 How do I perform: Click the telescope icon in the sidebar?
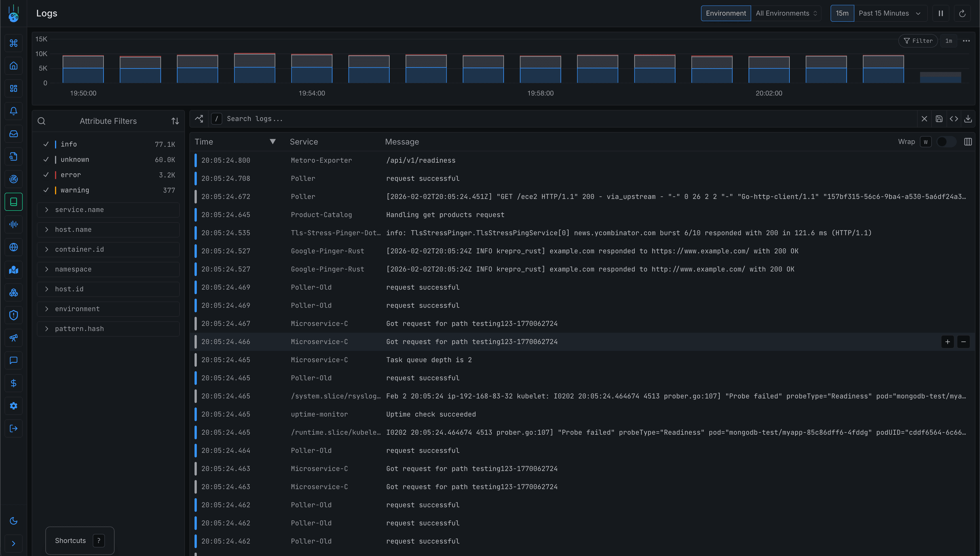point(14,338)
